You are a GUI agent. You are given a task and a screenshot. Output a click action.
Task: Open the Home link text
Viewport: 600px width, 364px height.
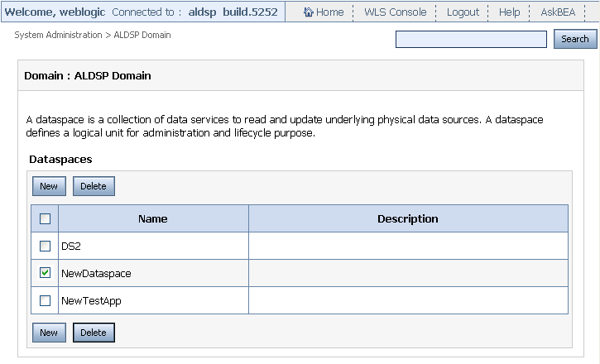click(x=330, y=12)
